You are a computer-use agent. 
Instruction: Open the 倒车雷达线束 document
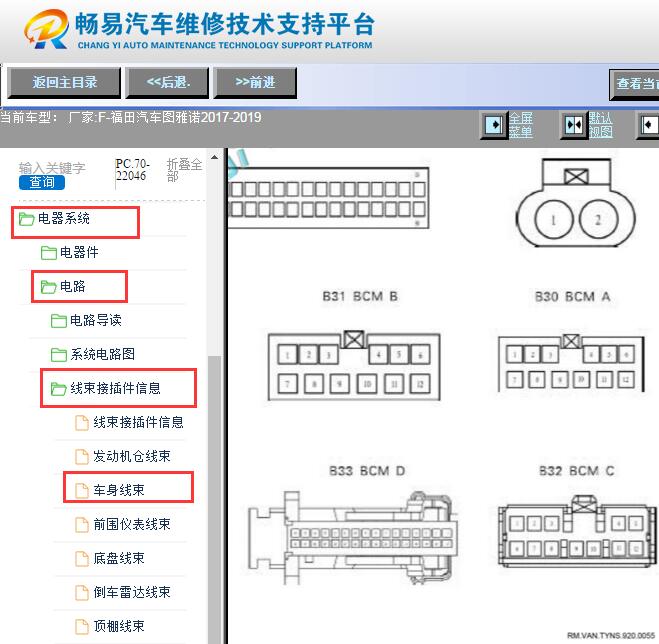click(132, 592)
